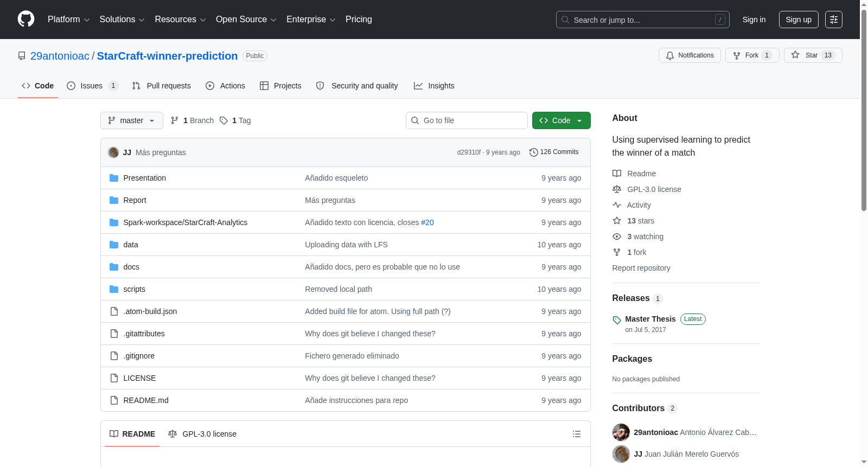This screenshot has height=467, width=868.
Task: Open the green Code dropdown button
Action: pos(561,120)
